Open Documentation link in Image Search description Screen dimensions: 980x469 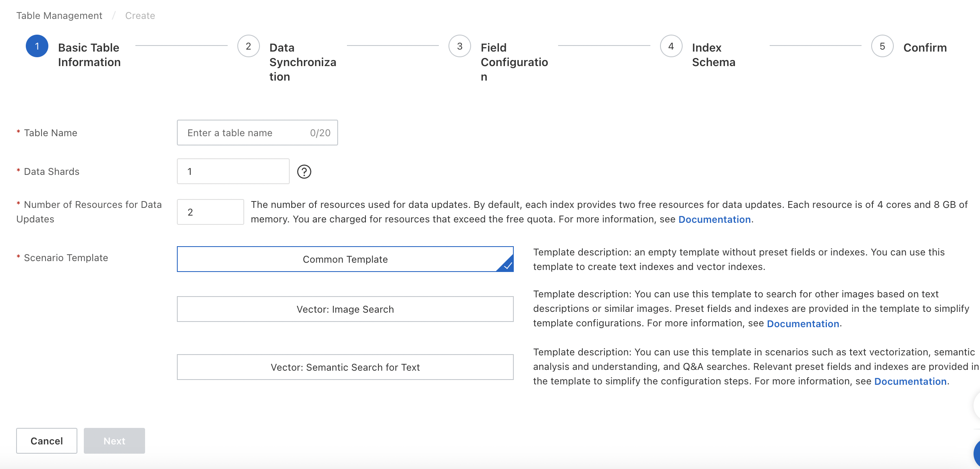coord(803,324)
